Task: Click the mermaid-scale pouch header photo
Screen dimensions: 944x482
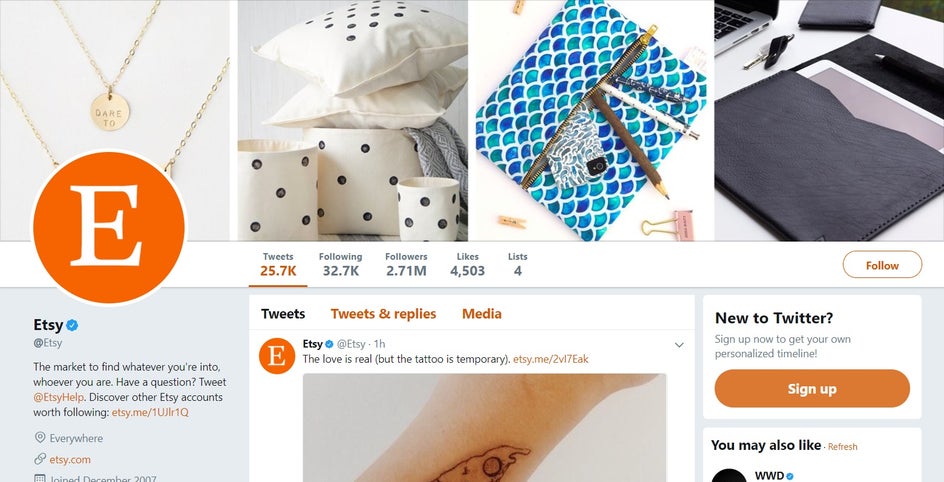Action: [x=591, y=120]
